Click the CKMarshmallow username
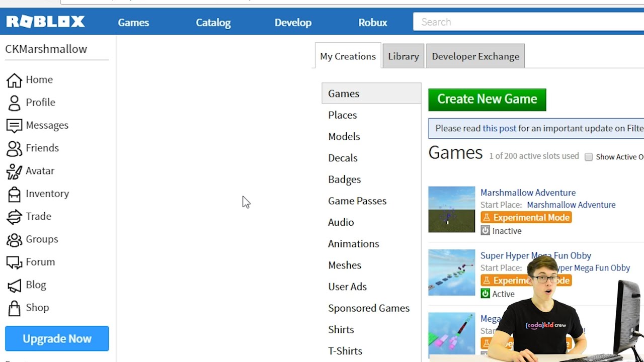The width and height of the screenshot is (644, 362). (x=46, y=49)
